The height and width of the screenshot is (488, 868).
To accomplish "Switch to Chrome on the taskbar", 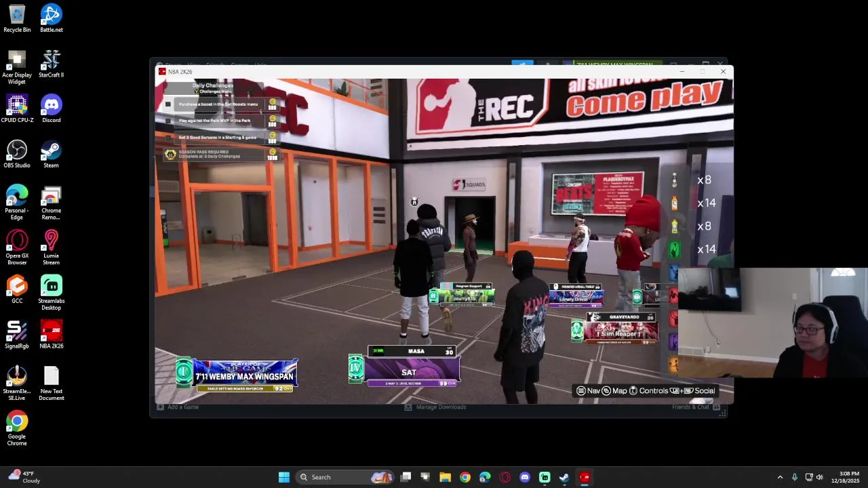I will pyautogui.click(x=465, y=477).
